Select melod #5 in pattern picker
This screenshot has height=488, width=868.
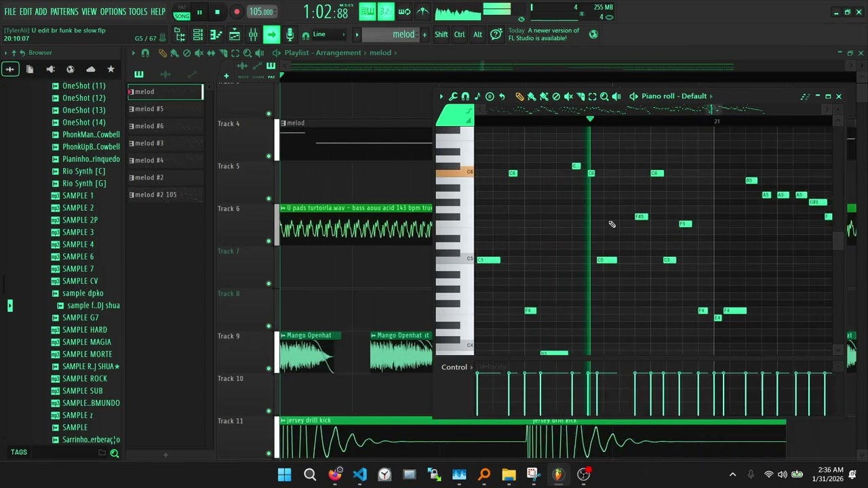tap(165, 109)
